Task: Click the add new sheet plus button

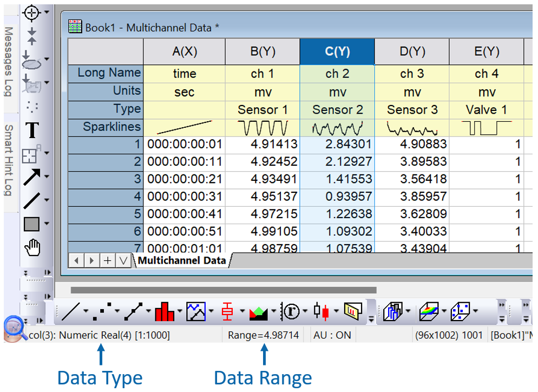Action: 108,260
